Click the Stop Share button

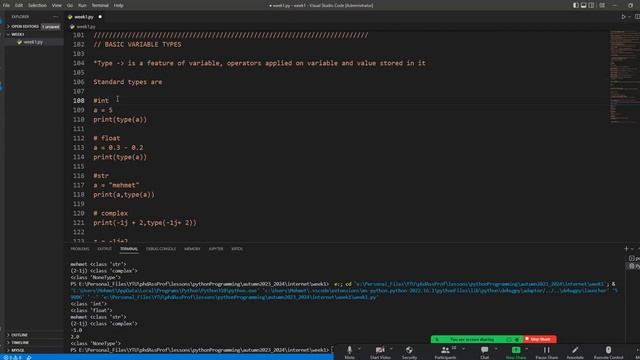539,339
